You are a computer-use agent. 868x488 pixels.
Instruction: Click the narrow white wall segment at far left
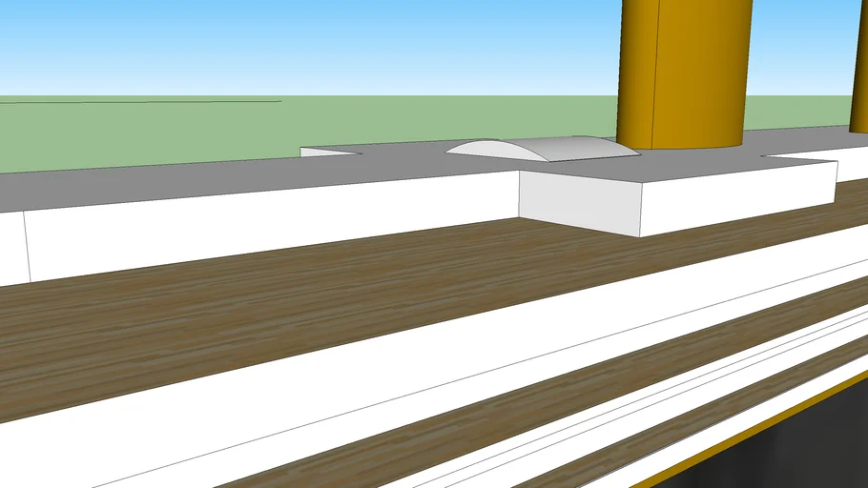[10, 248]
